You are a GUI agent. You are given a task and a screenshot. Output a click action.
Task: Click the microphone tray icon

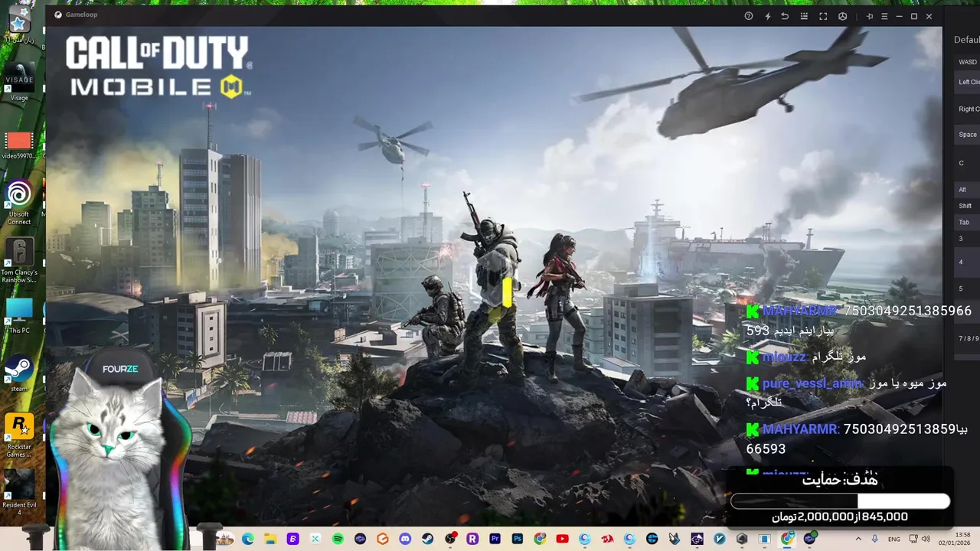click(x=875, y=539)
